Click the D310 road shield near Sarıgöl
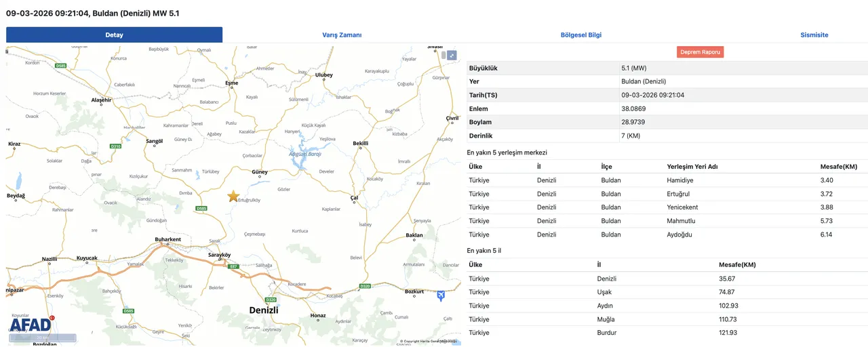The width and height of the screenshot is (868, 347). point(115,146)
